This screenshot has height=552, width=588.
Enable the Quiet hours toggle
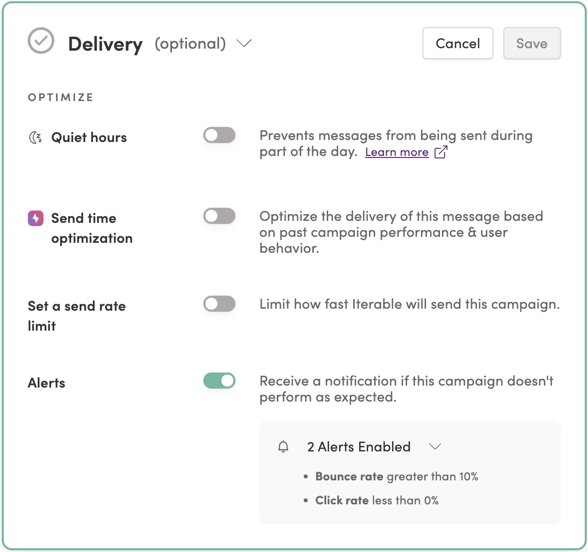219,135
